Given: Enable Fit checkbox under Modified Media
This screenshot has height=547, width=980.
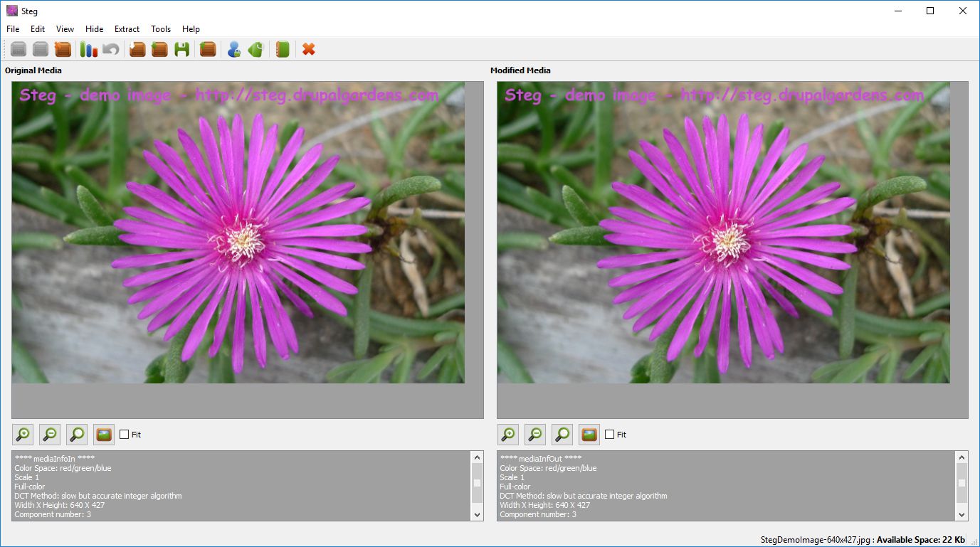Looking at the screenshot, I should 610,434.
